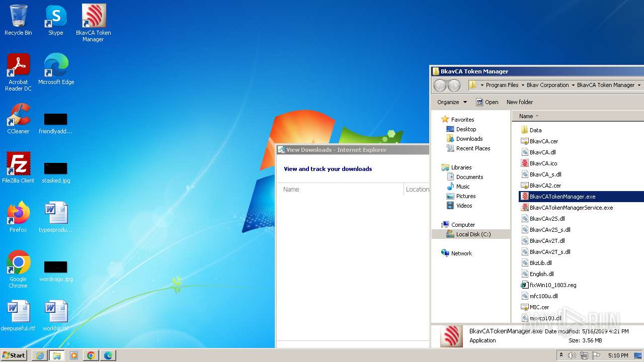Screen dimensions: 644x362
Task: Click the Name column in View Downloads
Action: (x=341, y=190)
